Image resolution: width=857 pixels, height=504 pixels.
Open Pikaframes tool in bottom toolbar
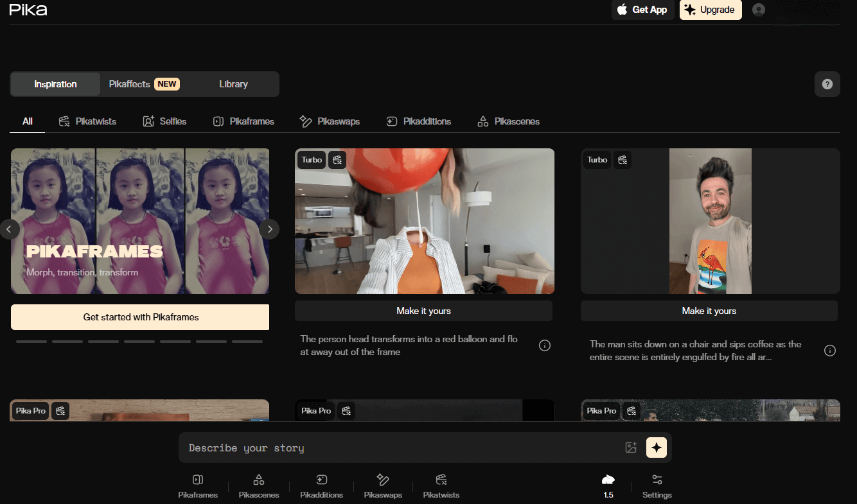click(198, 486)
